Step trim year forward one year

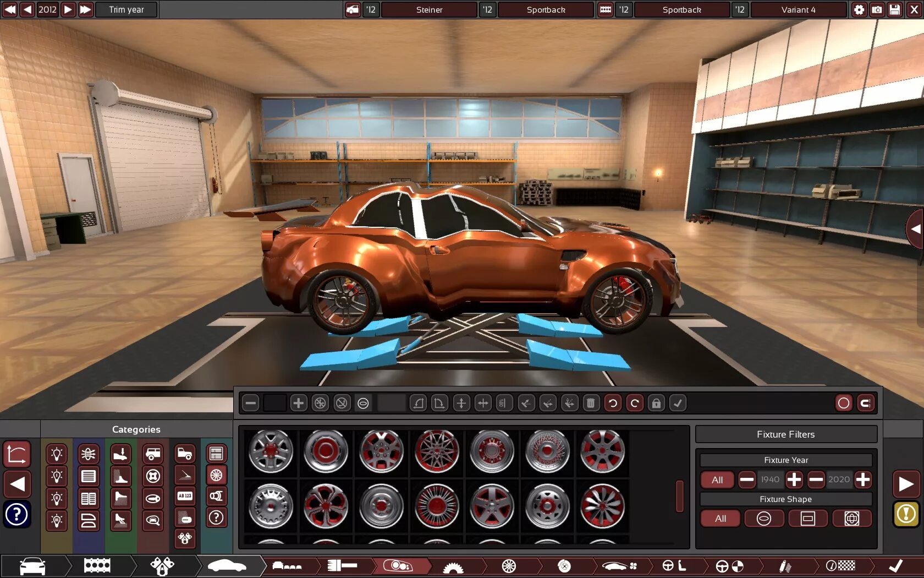coord(68,9)
